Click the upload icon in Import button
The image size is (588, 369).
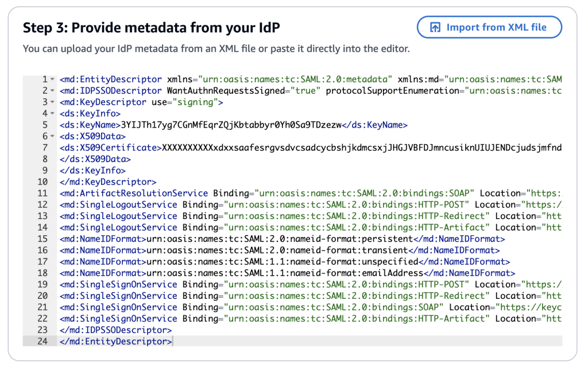coord(435,27)
